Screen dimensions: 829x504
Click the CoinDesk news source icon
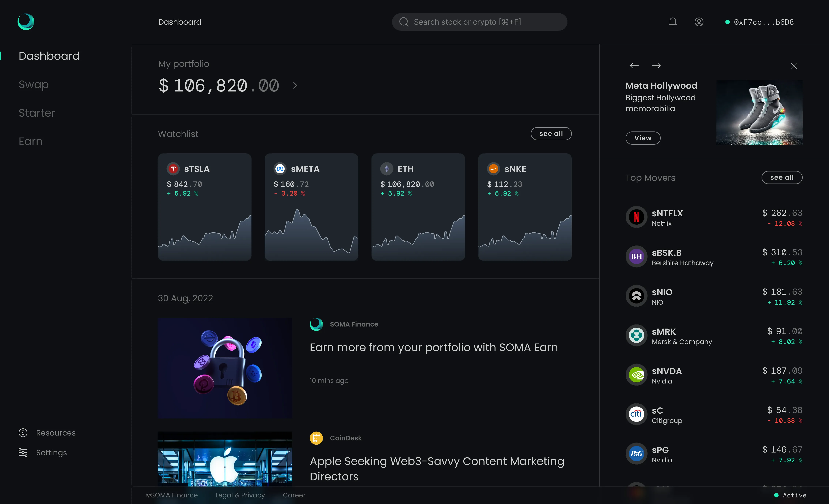tap(316, 438)
